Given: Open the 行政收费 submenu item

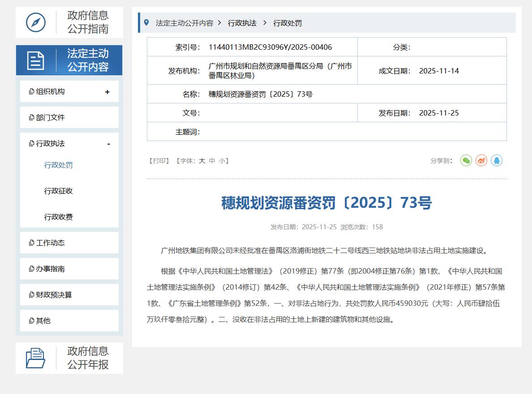Looking at the screenshot, I should click(58, 217).
